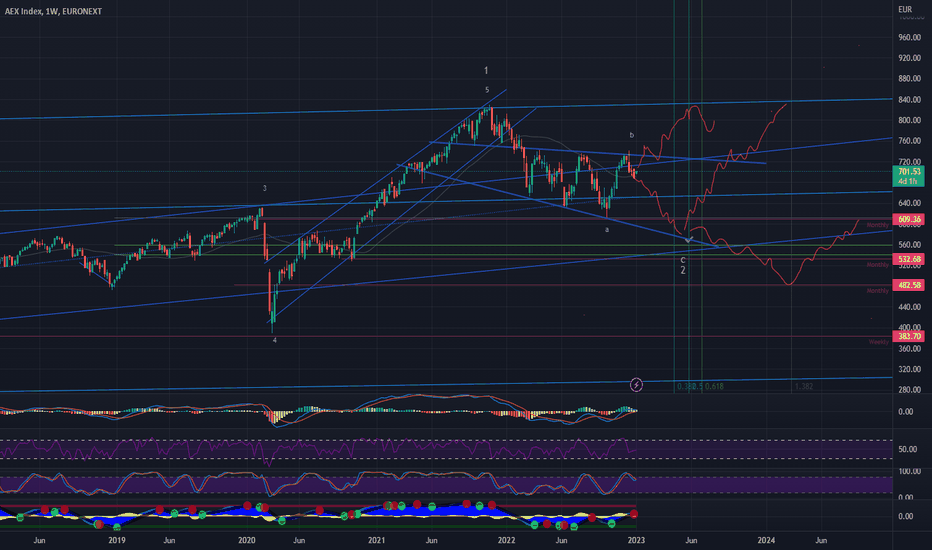
Task: Select the wave label 3 annotation
Action: coord(265,188)
